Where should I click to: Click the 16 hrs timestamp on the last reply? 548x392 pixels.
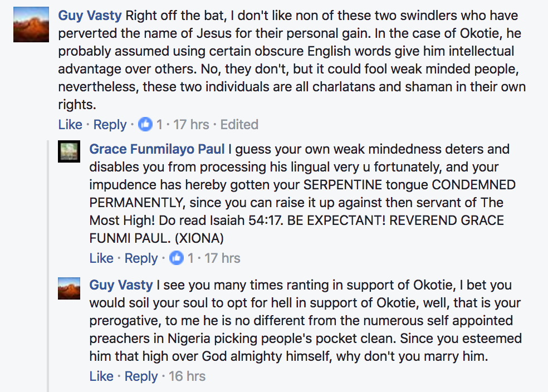(x=188, y=376)
